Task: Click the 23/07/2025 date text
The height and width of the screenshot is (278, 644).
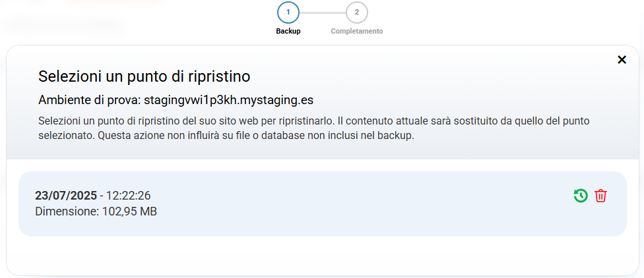Action: pos(65,196)
